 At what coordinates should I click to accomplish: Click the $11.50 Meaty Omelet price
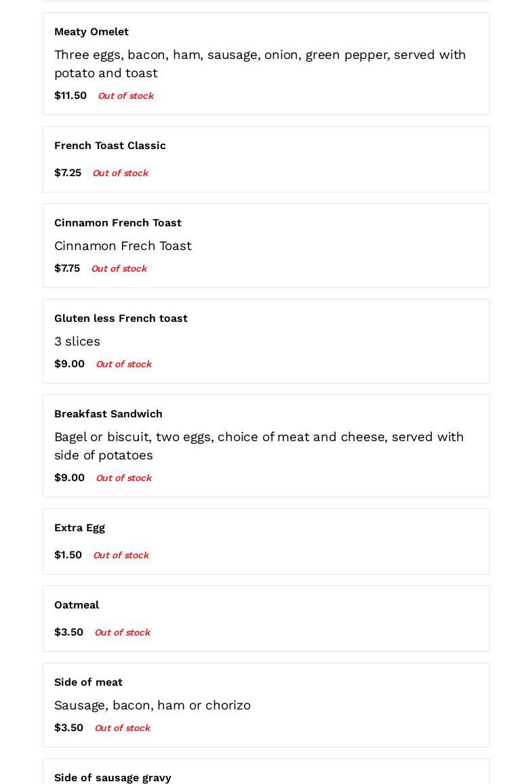coord(70,96)
